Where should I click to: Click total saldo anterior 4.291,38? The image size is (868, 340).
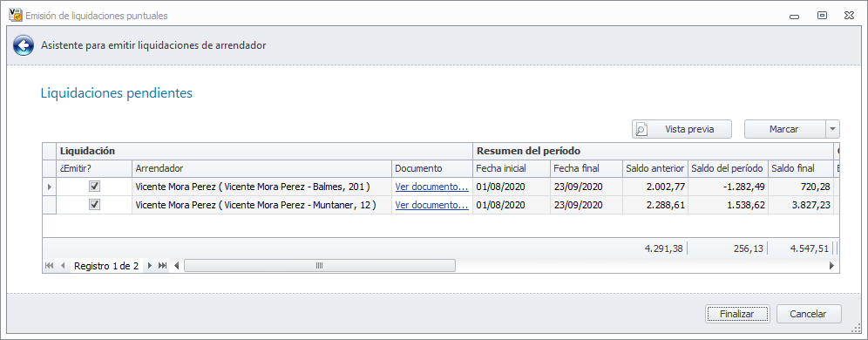pyautogui.click(x=664, y=248)
